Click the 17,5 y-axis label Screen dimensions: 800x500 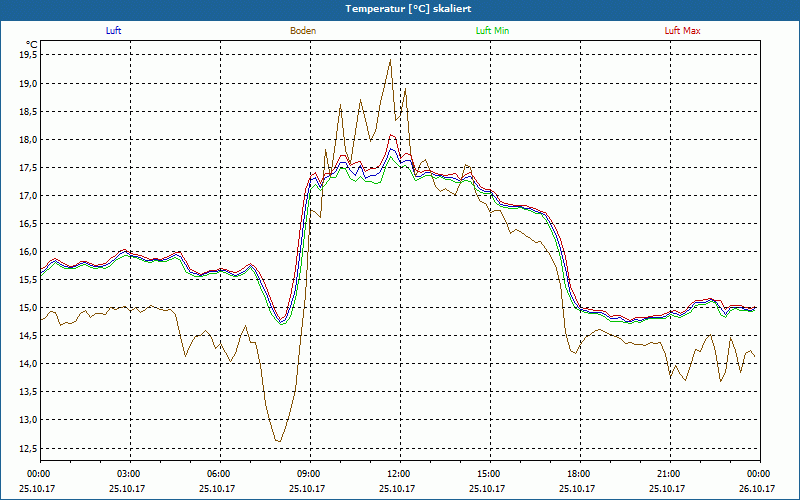(x=28, y=167)
